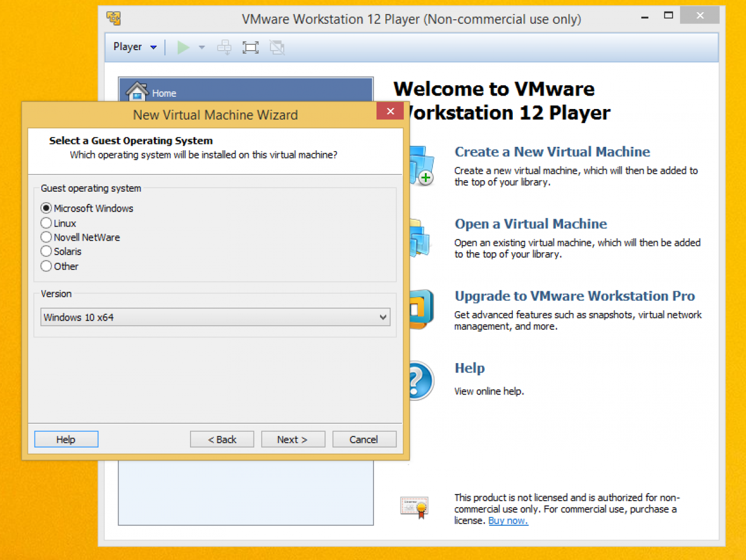Viewport: 746px width, 560px height.
Task: Click the Open a Virtual Machine link
Action: coord(530,224)
